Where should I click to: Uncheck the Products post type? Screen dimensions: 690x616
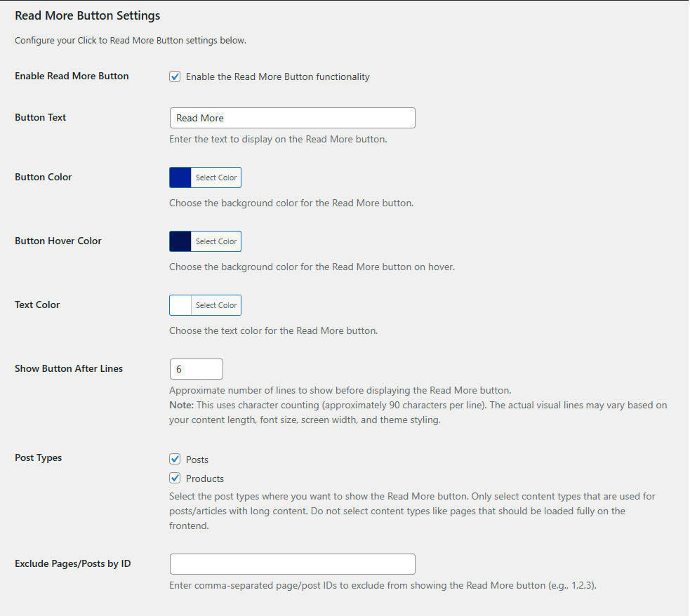pos(174,478)
